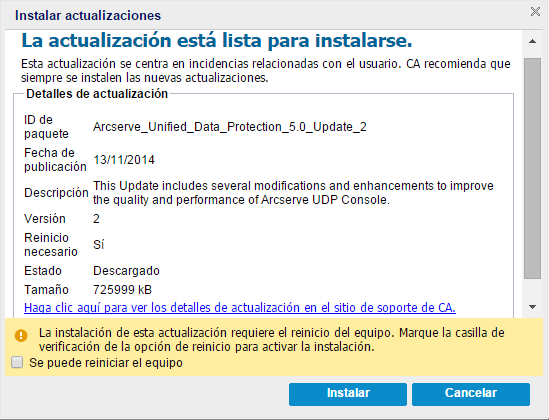The height and width of the screenshot is (420, 549).
Task: Click the 'Detalles de actualización' group heading
Action: click(x=97, y=94)
